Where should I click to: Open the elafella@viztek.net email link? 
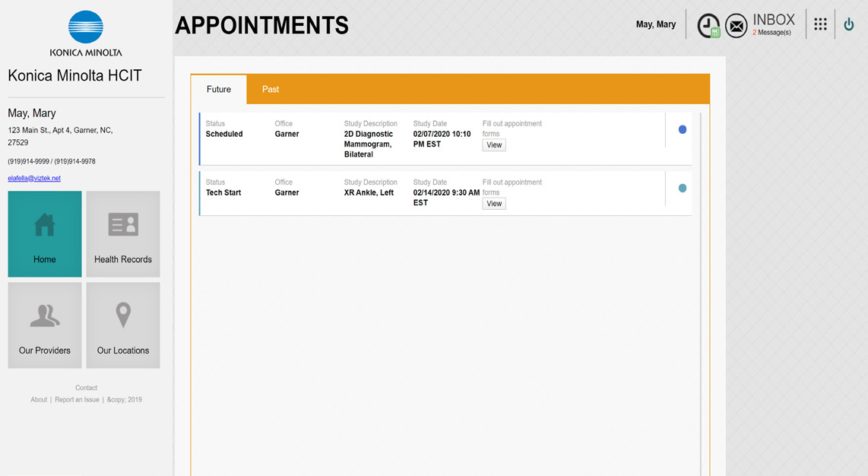[x=34, y=178]
